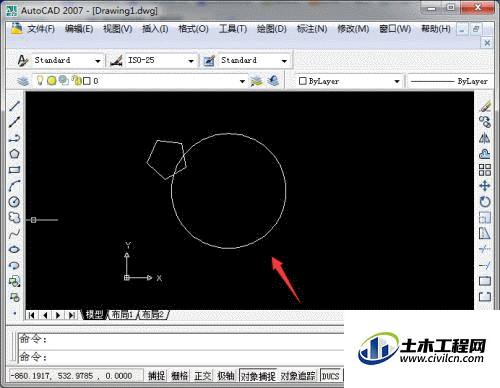Select the Stretch modify tool
Viewport: 500px width, 388px height.
tap(485, 234)
